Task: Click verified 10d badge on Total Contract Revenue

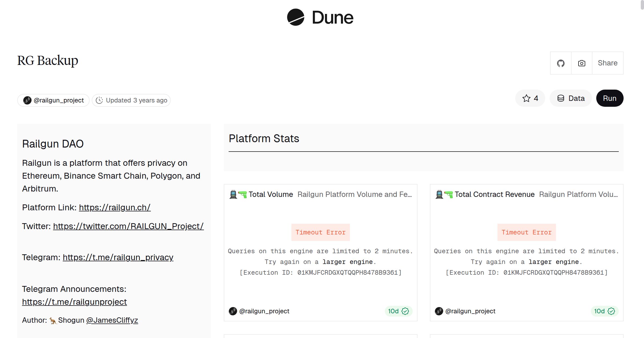Action: (x=604, y=311)
